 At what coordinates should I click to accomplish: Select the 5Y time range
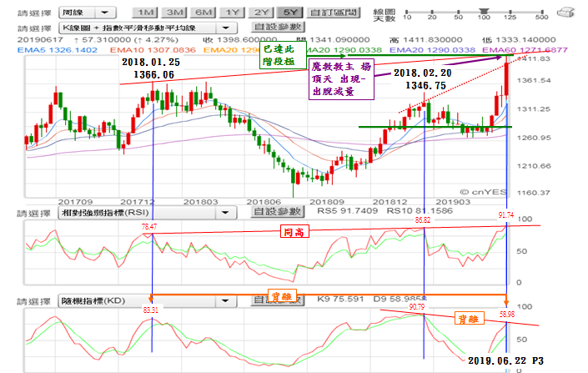click(290, 13)
